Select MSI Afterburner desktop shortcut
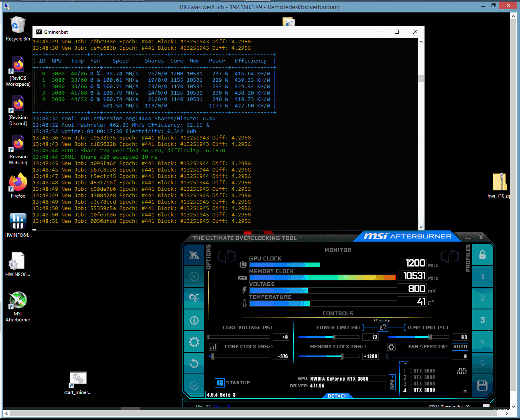 pos(18,307)
